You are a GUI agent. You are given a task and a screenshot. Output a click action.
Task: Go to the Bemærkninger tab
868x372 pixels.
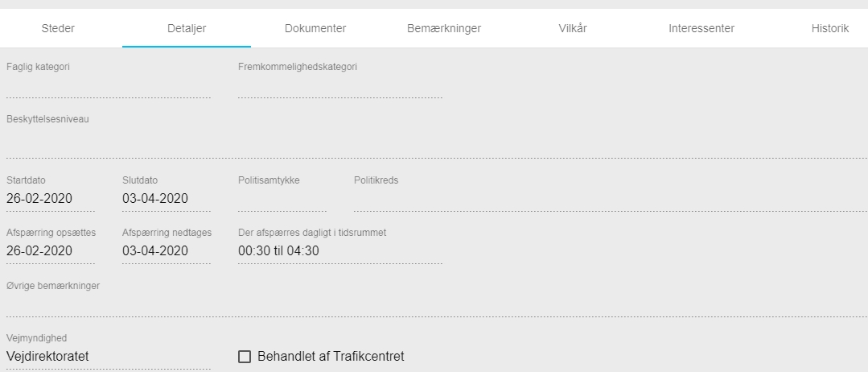tap(444, 29)
